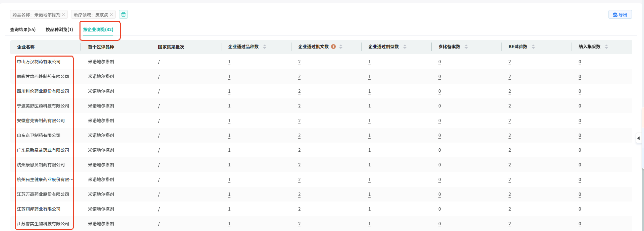The height and width of the screenshot is (231, 644).
Task: Click 参比备案数 value for 四川科伦药业
Action: coord(439,91)
